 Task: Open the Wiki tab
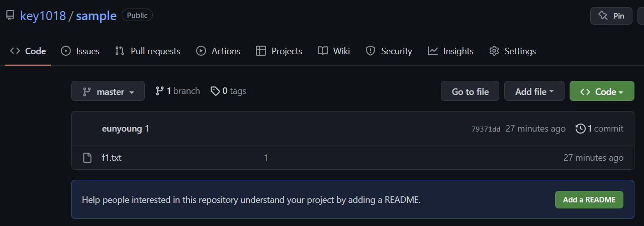point(334,51)
